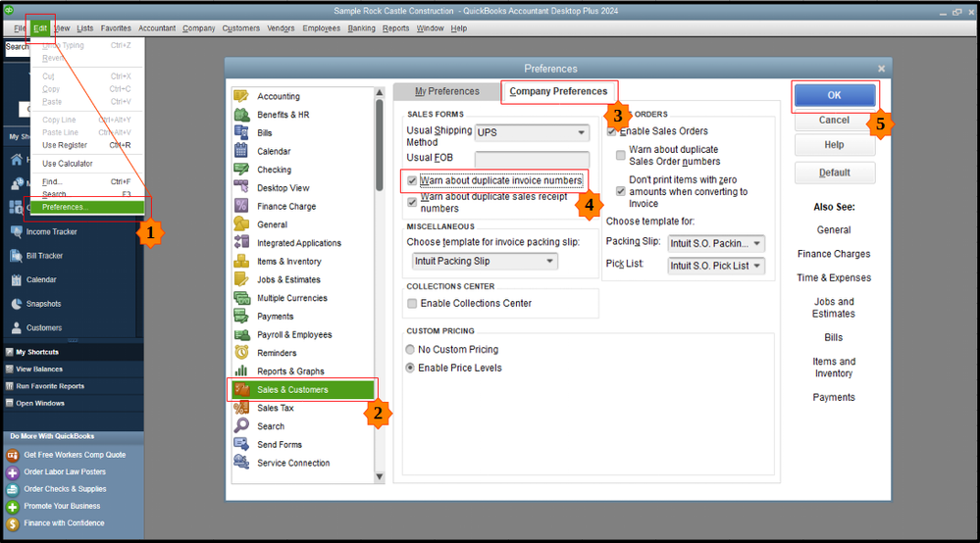Select Reports & Graphs preference icon

click(241, 370)
